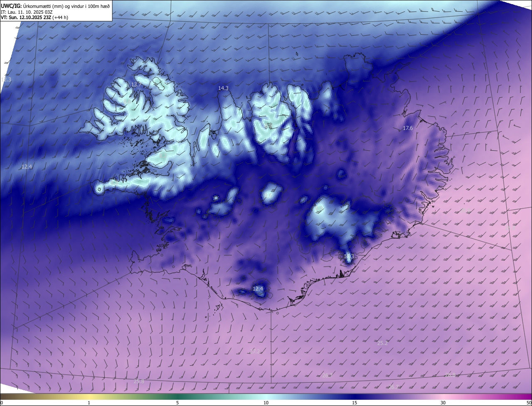This screenshot has width=532, height=406.
Task: Click the 12.3 value at the far left edge
Action: (6, 79)
